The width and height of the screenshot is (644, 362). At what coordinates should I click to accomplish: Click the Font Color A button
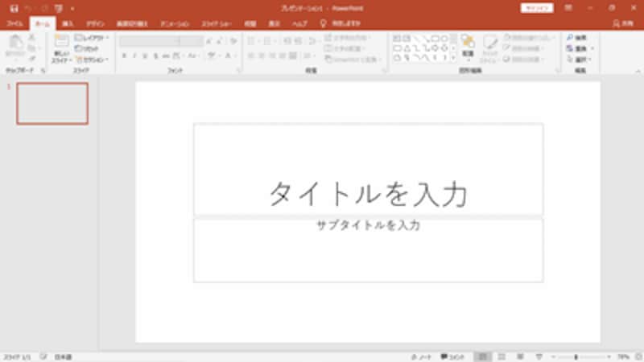click(x=228, y=56)
